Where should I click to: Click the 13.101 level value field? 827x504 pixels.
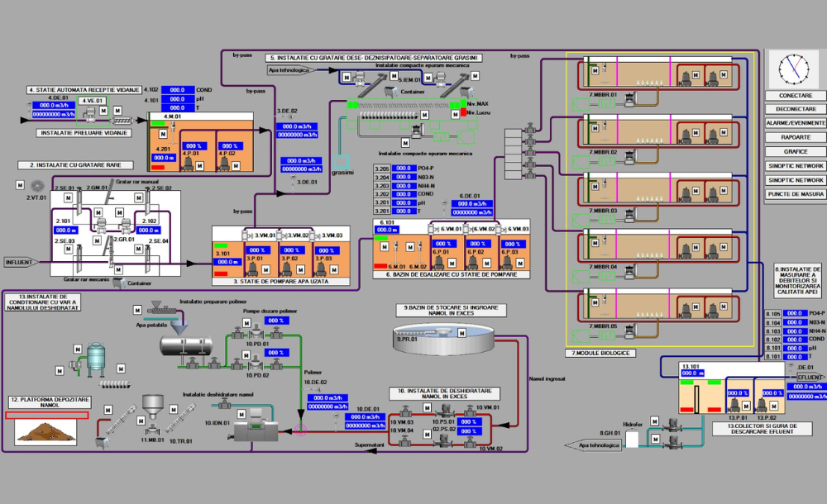tap(692, 373)
